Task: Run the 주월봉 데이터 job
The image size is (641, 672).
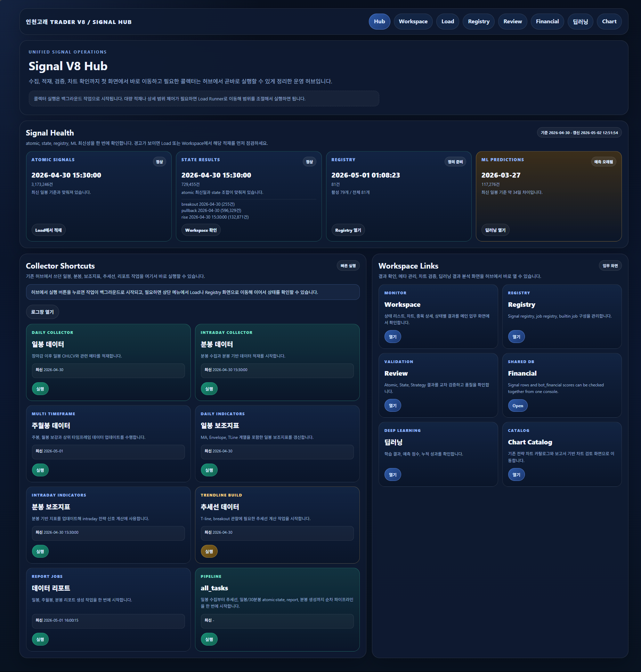Action: 40,470
